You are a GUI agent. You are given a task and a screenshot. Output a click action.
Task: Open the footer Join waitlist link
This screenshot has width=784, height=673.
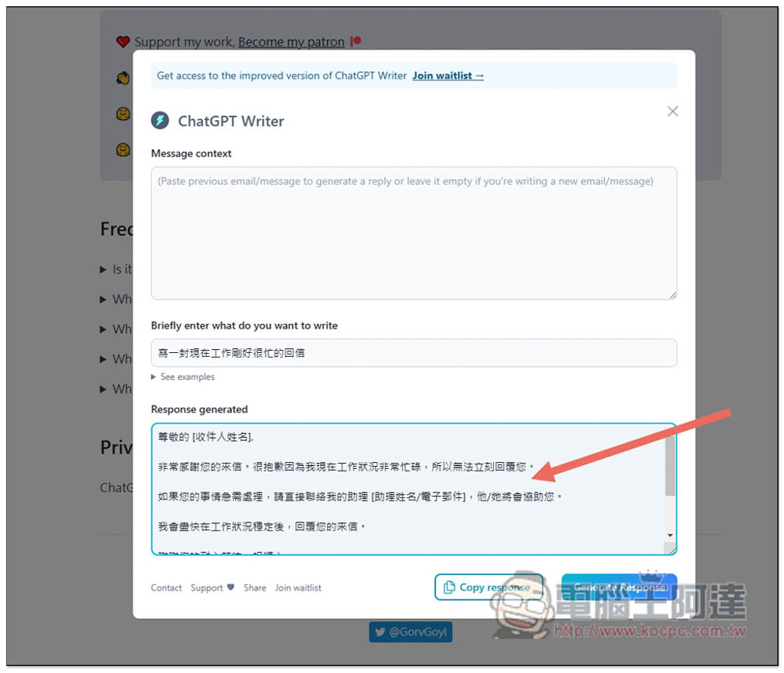pyautogui.click(x=298, y=588)
